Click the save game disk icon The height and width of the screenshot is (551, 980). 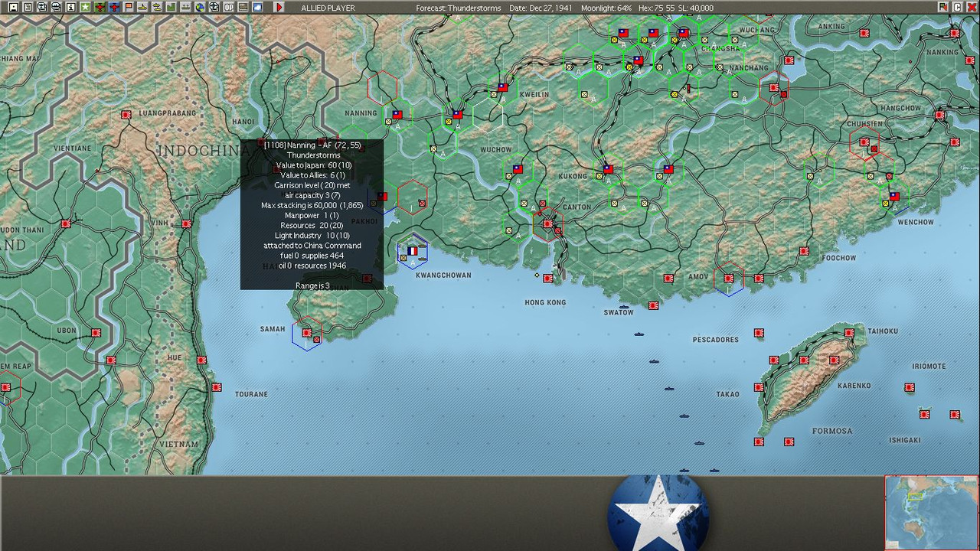pos(13,7)
